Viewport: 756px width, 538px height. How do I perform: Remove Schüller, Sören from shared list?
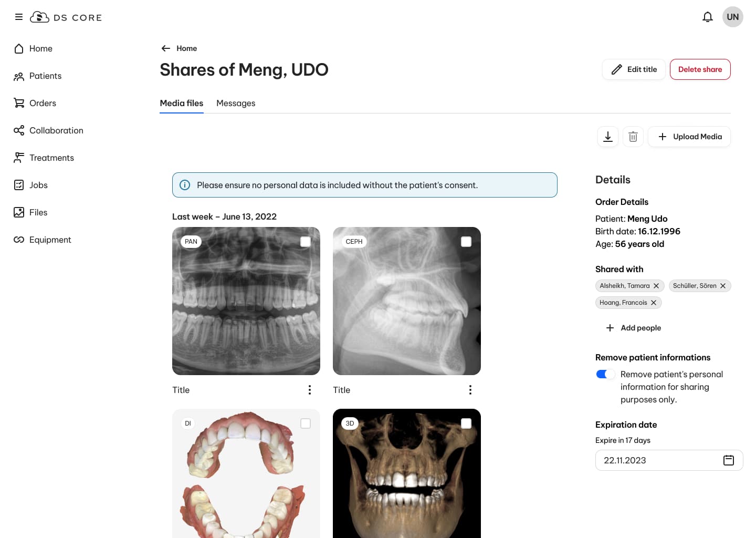click(723, 286)
